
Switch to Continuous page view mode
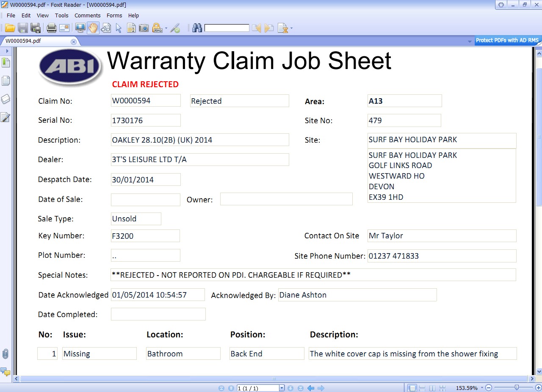click(422, 388)
